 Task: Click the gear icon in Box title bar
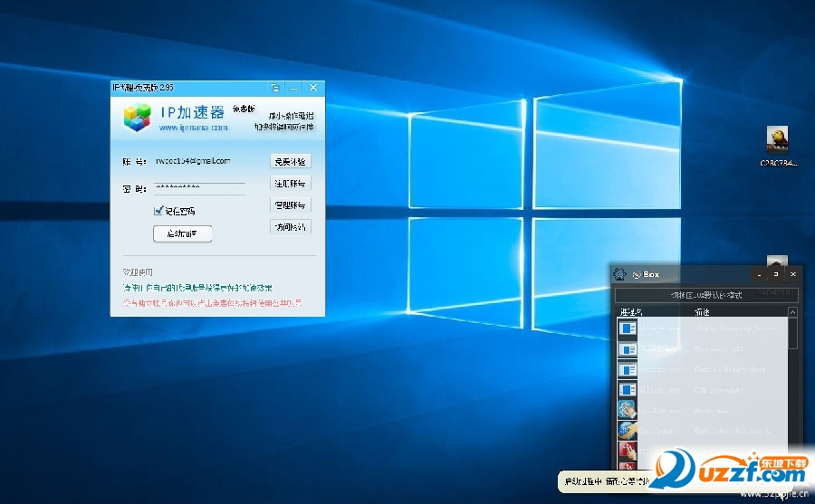tap(618, 273)
